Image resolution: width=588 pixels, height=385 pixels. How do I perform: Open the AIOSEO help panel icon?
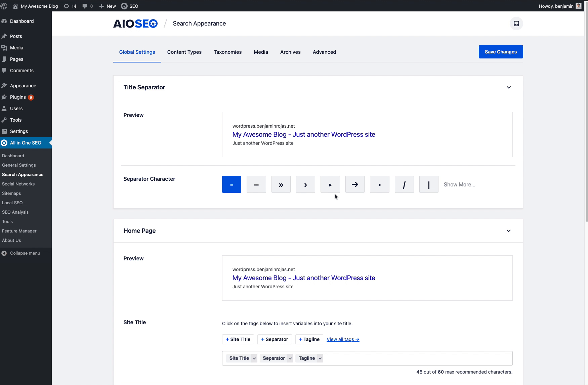516,24
